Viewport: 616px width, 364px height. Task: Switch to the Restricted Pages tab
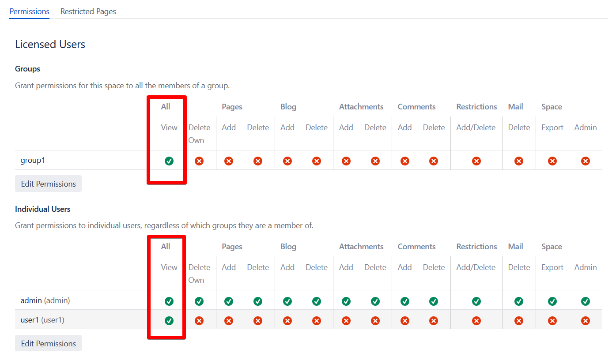[88, 11]
